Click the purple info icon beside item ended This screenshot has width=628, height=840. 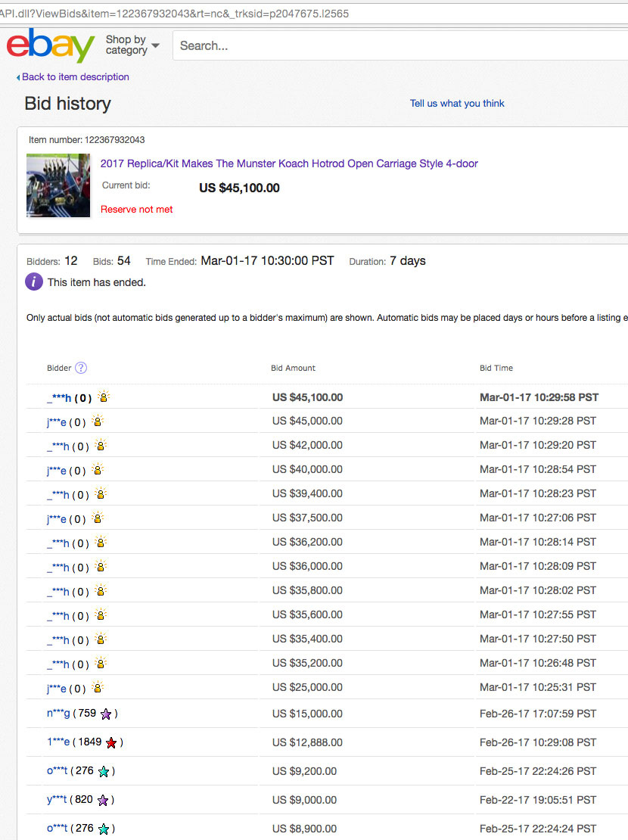(34, 282)
